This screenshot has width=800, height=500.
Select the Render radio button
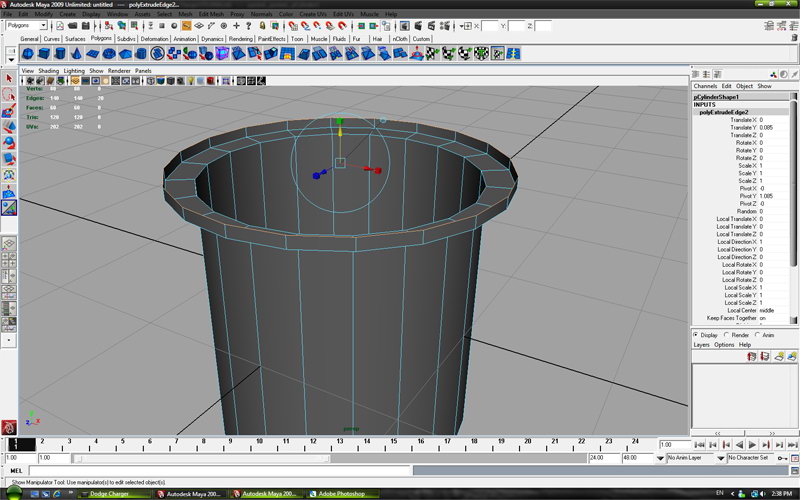tap(727, 335)
